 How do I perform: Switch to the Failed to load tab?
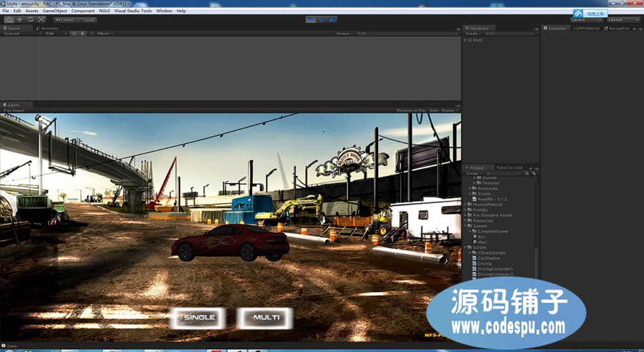coord(510,168)
